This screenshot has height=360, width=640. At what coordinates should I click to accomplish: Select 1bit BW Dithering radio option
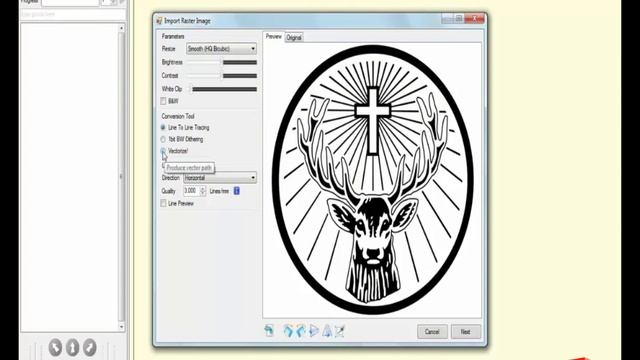163,139
